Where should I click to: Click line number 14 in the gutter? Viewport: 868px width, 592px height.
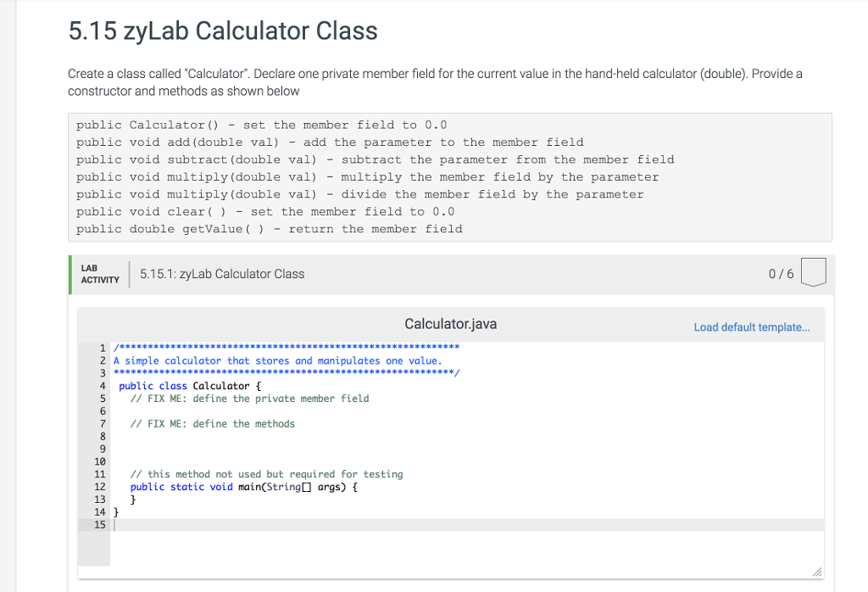tap(100, 512)
